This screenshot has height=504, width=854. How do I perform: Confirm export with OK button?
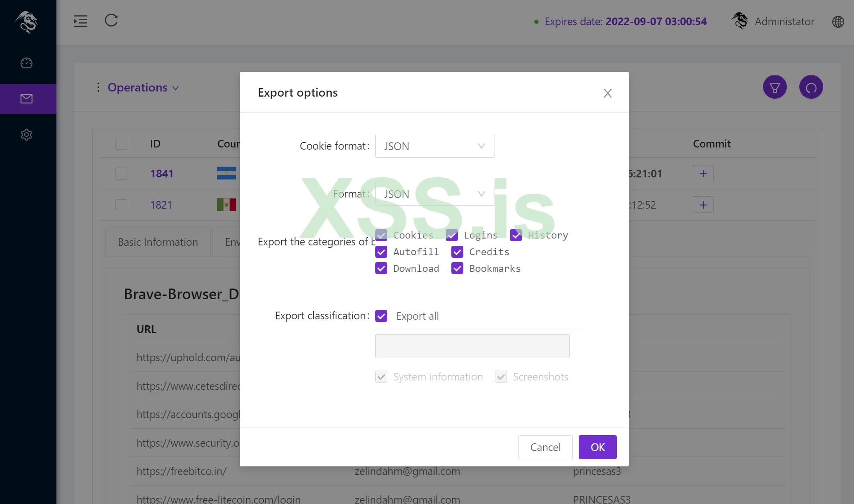pos(597,447)
